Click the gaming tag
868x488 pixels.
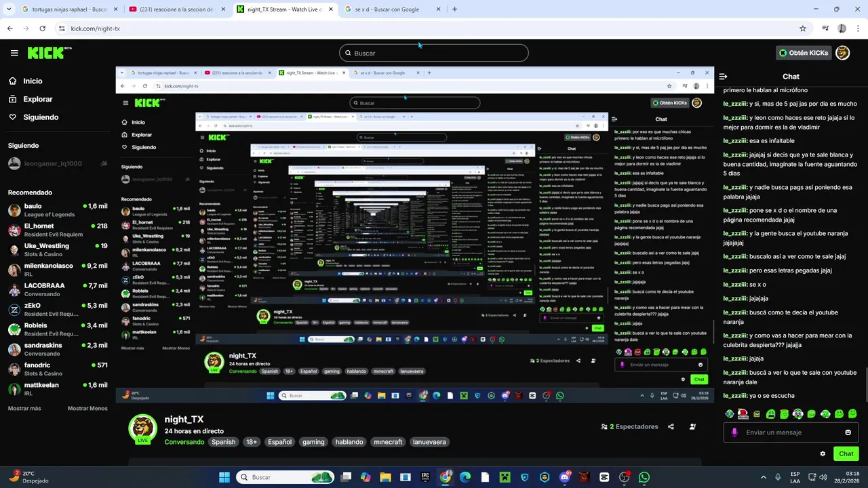pos(313,442)
